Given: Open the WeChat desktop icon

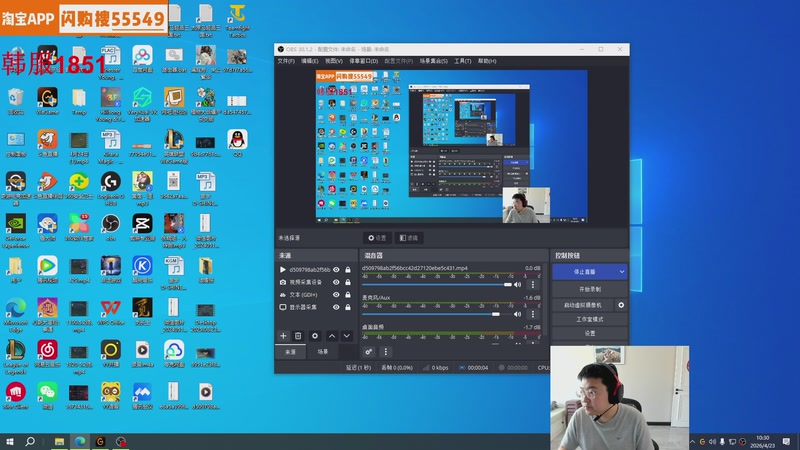Looking at the screenshot, I should point(47,395).
